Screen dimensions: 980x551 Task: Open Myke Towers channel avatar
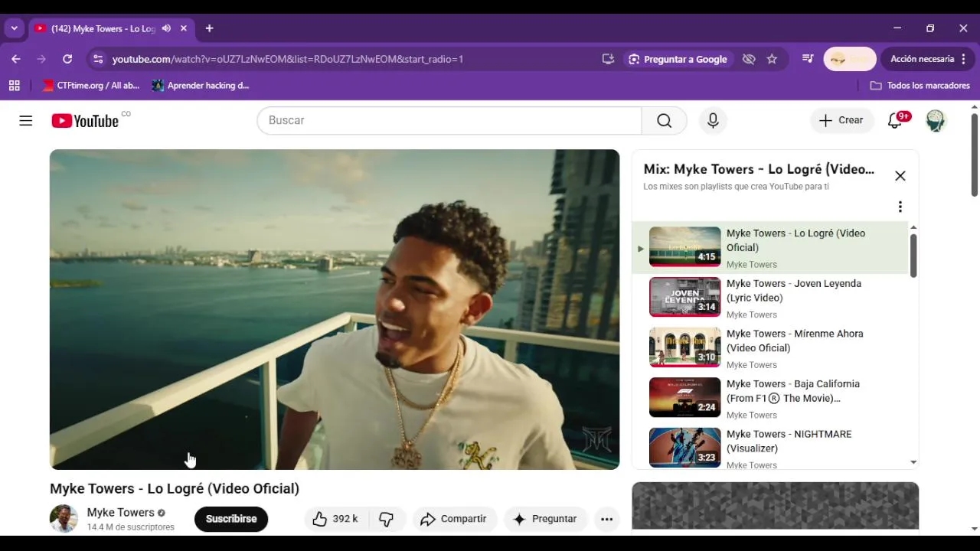[x=64, y=519]
